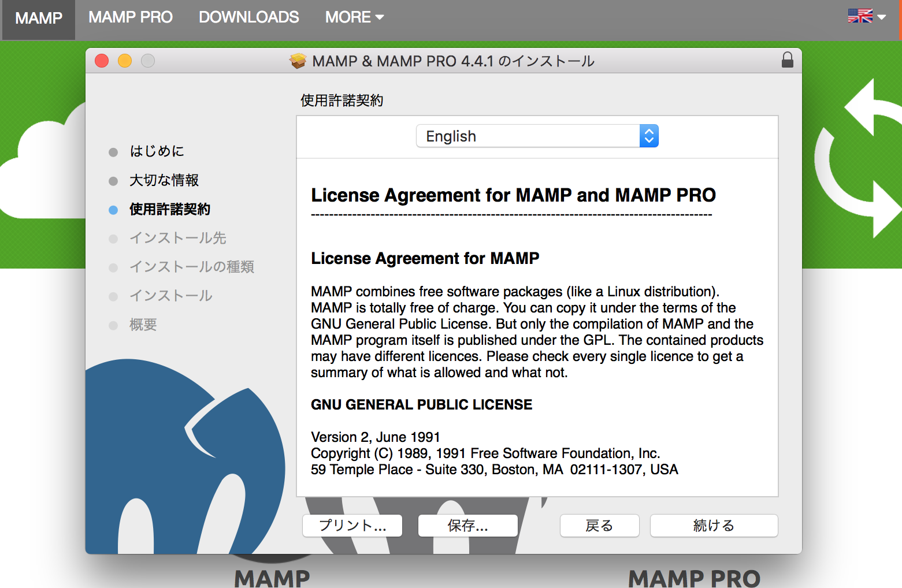The width and height of the screenshot is (902, 588).
Task: Click the Copyright Free Software Foundation line
Action: 485,453
